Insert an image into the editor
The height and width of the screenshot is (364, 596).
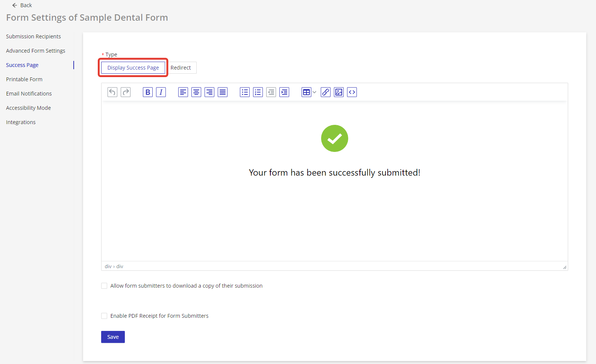(x=339, y=92)
